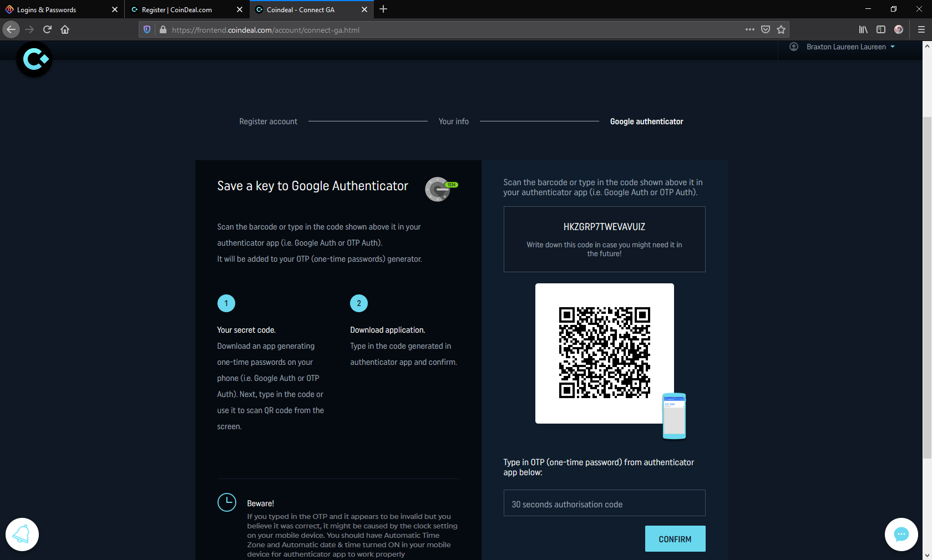Click the 'Download application.' heading
Viewport: 932px width, 560px height.
point(388,330)
